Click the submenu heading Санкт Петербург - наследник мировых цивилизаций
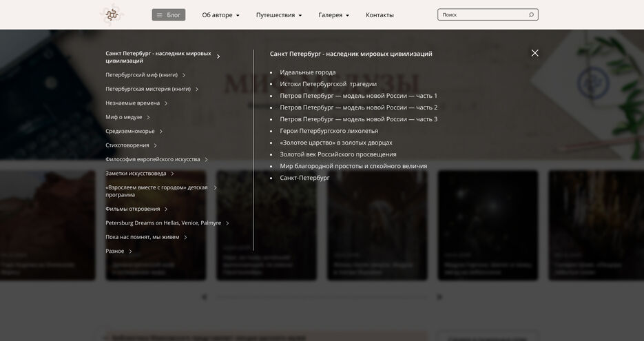 click(351, 54)
